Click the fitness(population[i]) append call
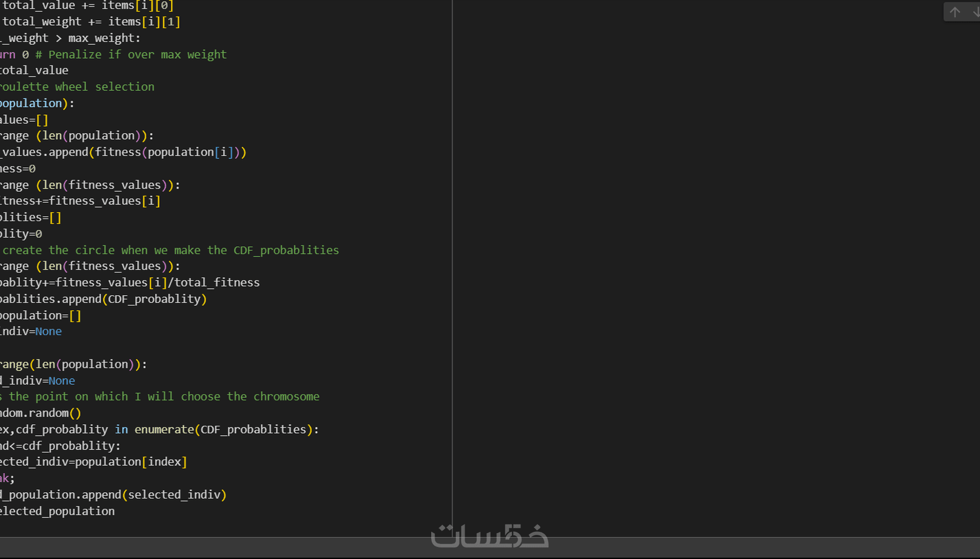This screenshot has height=559, width=980. (124, 152)
